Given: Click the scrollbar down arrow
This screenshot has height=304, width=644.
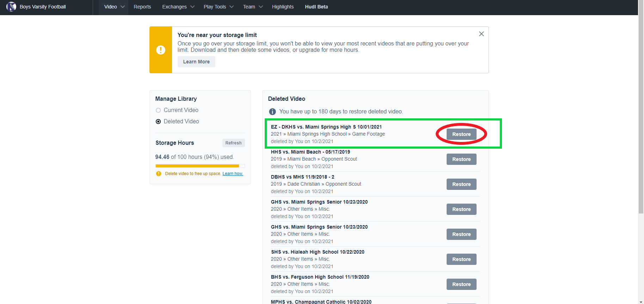Looking at the screenshot, I should coord(641,302).
